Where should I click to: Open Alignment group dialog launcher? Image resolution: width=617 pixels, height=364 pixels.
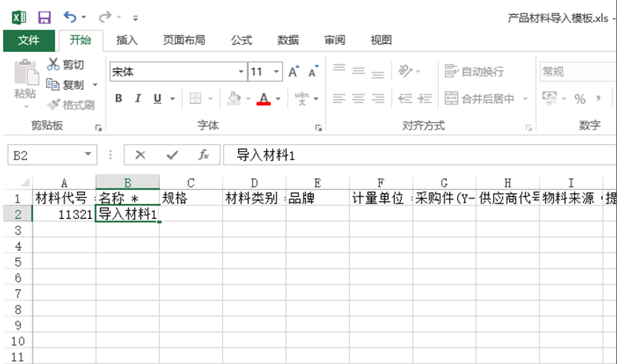[529, 128]
